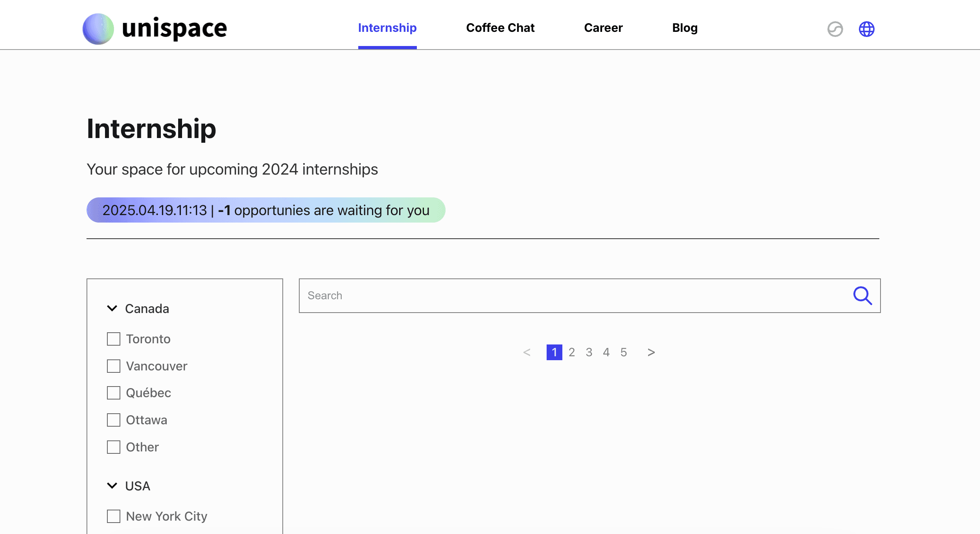
Task: Switch to the Career tab
Action: [603, 28]
